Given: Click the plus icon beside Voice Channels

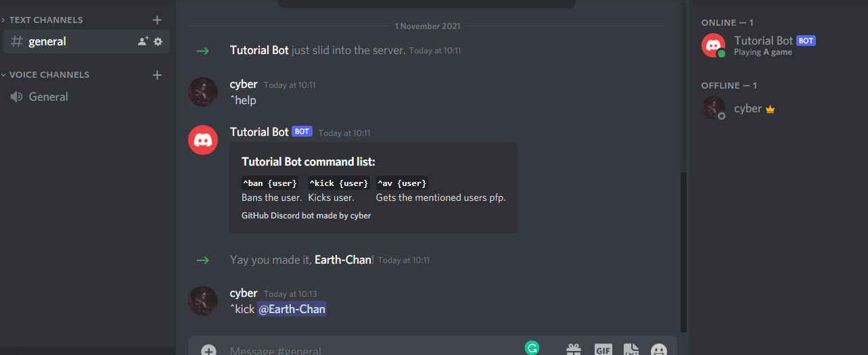Looking at the screenshot, I should [158, 74].
